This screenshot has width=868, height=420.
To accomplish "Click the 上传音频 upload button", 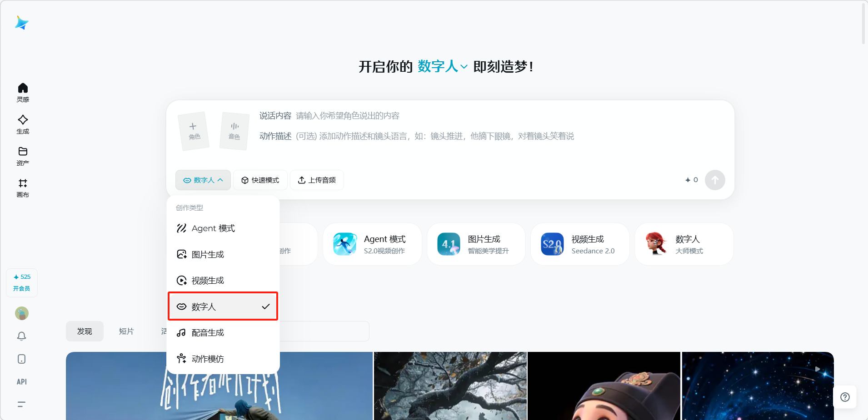I will click(317, 180).
